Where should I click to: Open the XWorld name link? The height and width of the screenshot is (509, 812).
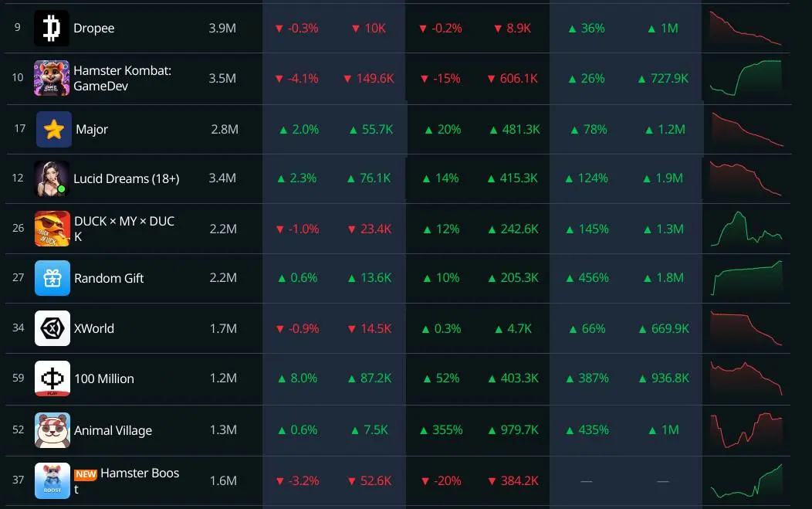point(93,328)
